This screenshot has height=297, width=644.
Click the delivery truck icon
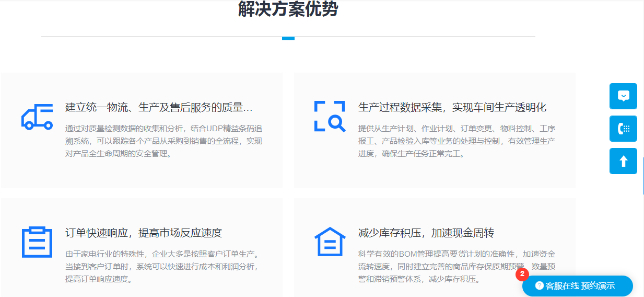(37, 117)
